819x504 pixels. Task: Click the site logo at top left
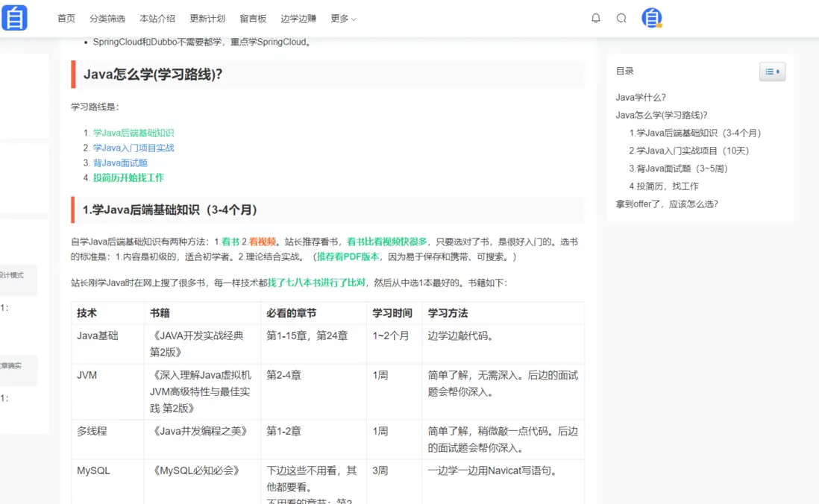[16, 17]
